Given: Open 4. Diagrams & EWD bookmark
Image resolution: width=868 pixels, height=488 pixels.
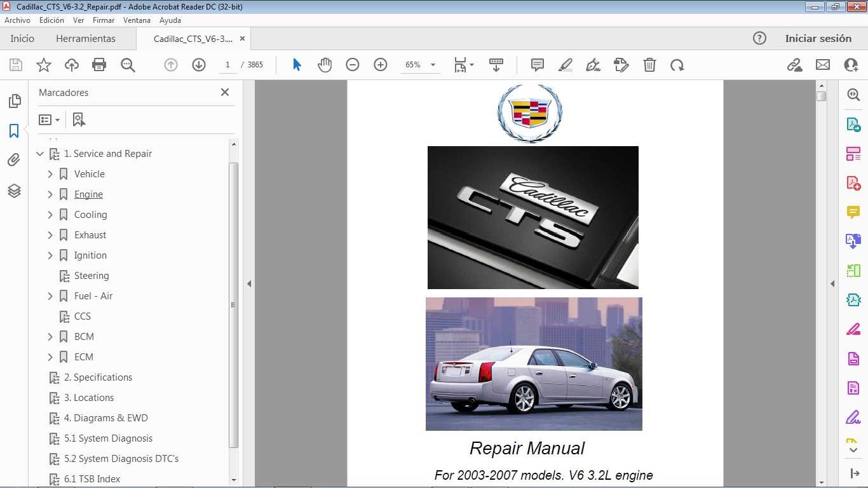Looking at the screenshot, I should tap(105, 418).
